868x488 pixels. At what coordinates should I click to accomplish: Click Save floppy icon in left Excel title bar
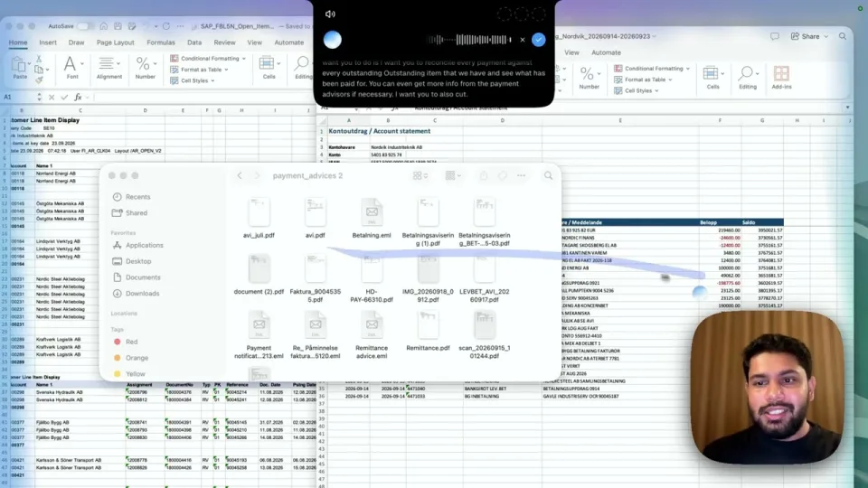118,26
